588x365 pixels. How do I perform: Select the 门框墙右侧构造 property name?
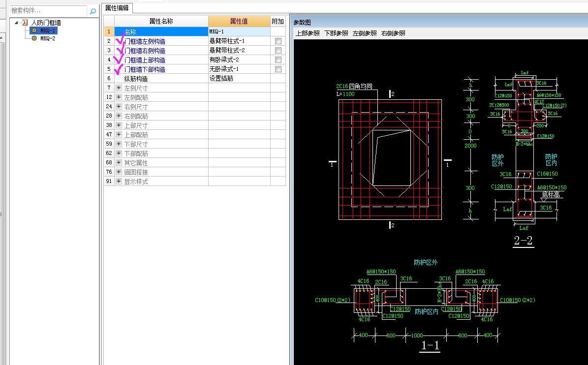coord(145,51)
